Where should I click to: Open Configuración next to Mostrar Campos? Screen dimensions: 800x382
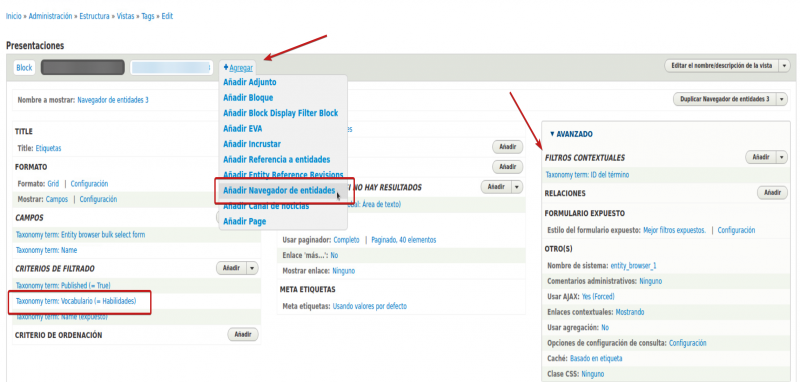(98, 199)
